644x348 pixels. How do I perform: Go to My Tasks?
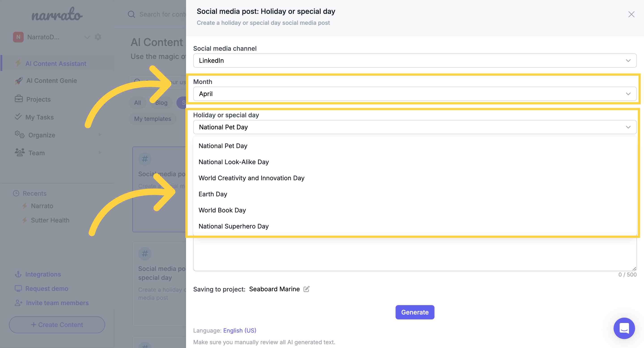40,117
